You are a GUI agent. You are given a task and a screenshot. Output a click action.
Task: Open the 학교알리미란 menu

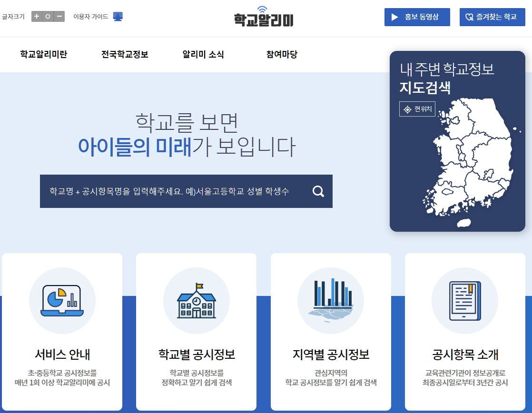pos(43,54)
